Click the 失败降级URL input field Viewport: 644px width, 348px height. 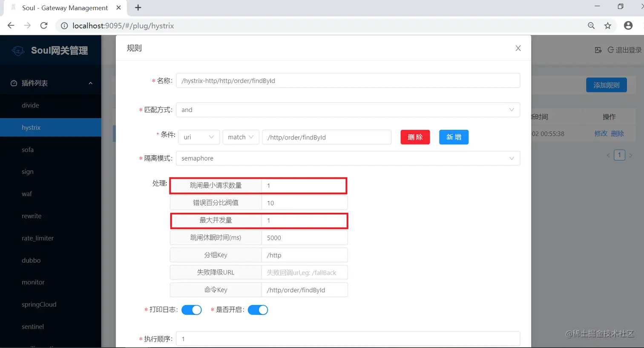pyautogui.click(x=305, y=273)
